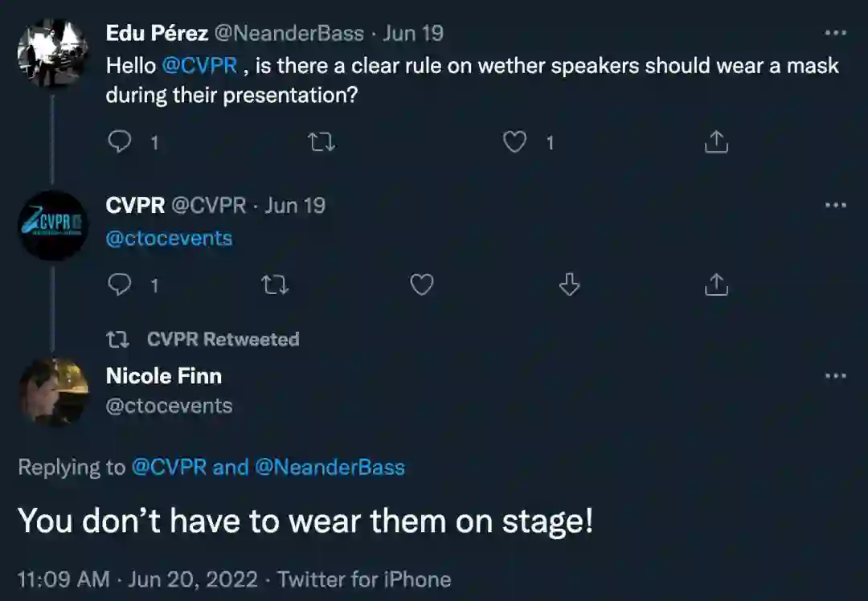This screenshot has height=601, width=868.
Task: Share Edu Pérez's tweet
Action: click(715, 143)
